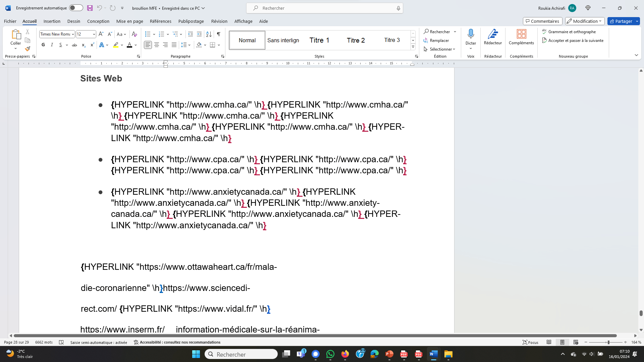Open the Rédacteur editor tool
This screenshot has width=644, height=362.
pyautogui.click(x=493, y=37)
